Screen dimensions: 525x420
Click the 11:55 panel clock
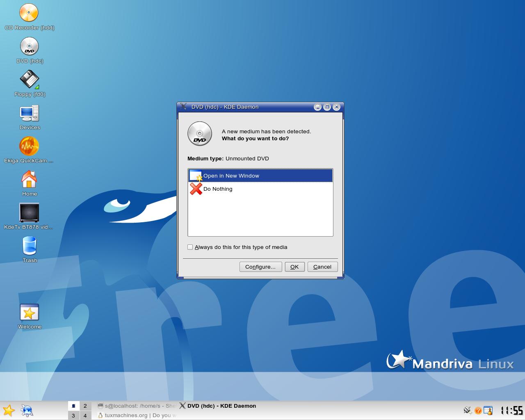(511, 410)
